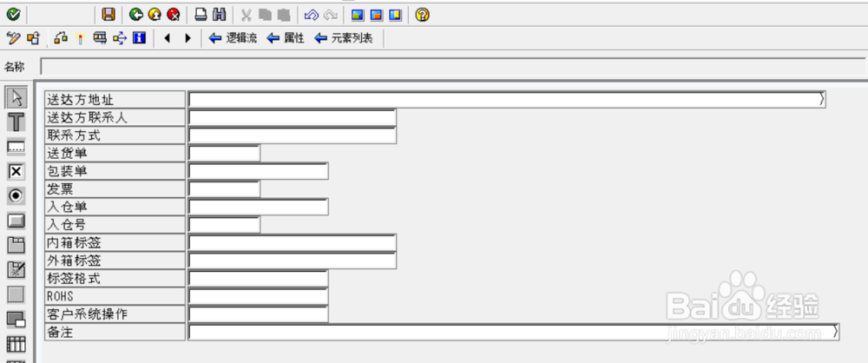Select the Input/Output field tool

[16, 147]
